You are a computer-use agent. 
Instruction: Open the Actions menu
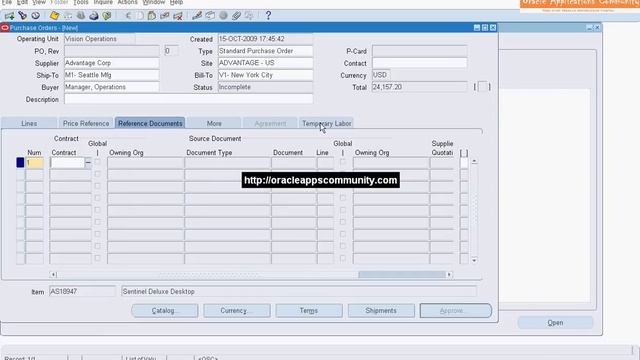pyautogui.click(x=127, y=2)
